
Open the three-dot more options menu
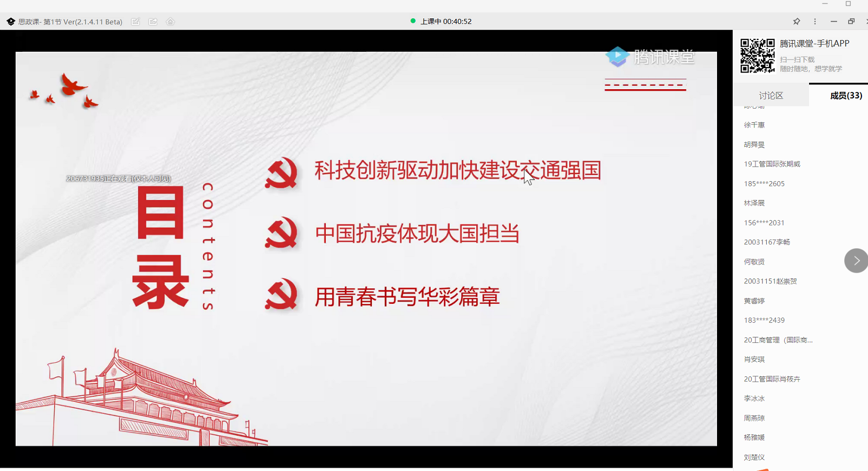coord(815,22)
